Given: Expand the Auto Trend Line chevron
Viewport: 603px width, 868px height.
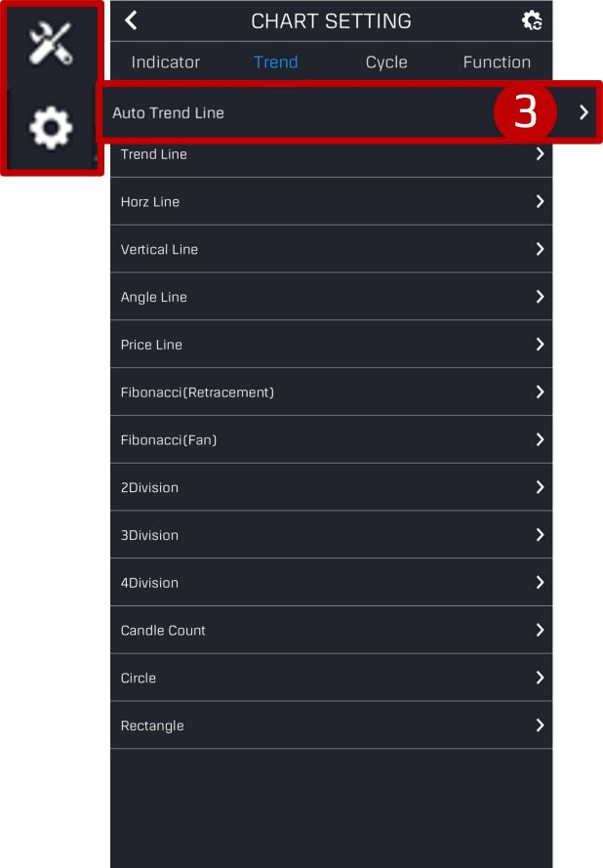Looking at the screenshot, I should (x=583, y=112).
